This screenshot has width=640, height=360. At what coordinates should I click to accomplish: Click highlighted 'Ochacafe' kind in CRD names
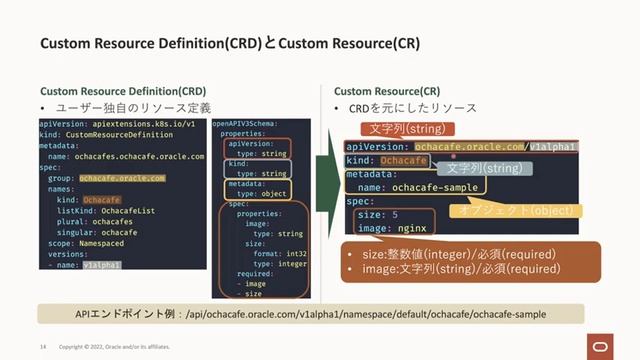click(102, 200)
